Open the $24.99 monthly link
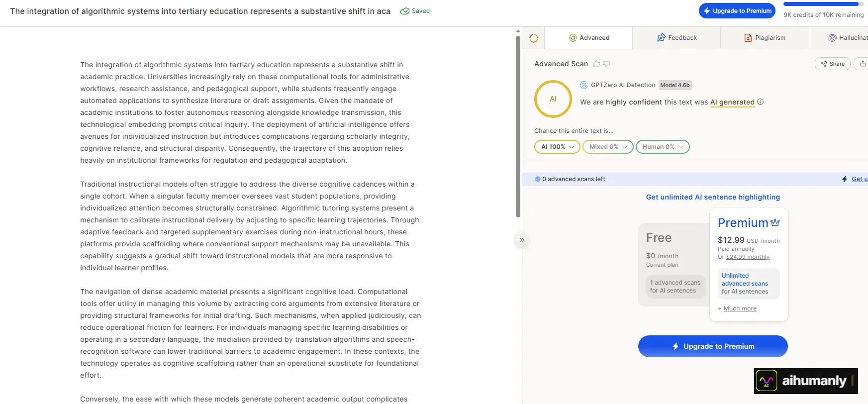The height and width of the screenshot is (404, 868). pos(748,257)
